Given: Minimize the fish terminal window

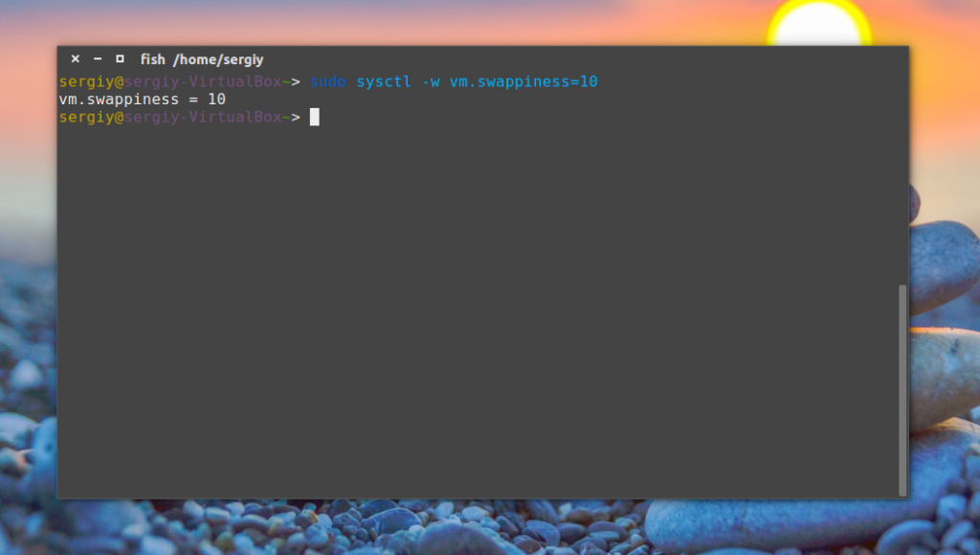Looking at the screenshot, I should coord(98,58).
